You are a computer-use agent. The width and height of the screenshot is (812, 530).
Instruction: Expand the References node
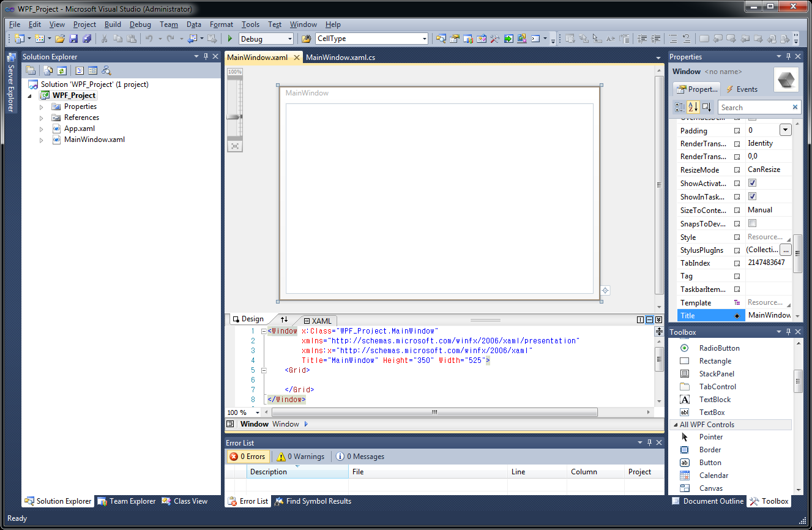click(42, 118)
